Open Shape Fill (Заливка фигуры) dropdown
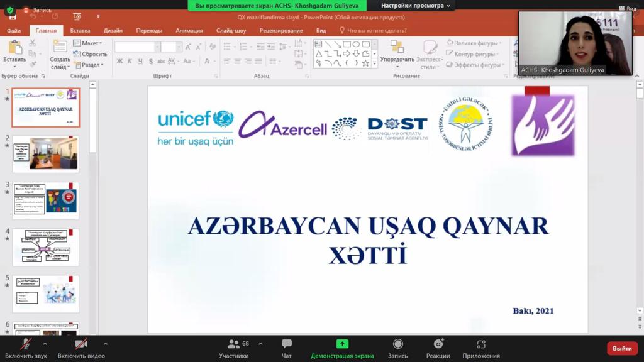Image resolution: width=644 pixels, height=362 pixels. 474,43
